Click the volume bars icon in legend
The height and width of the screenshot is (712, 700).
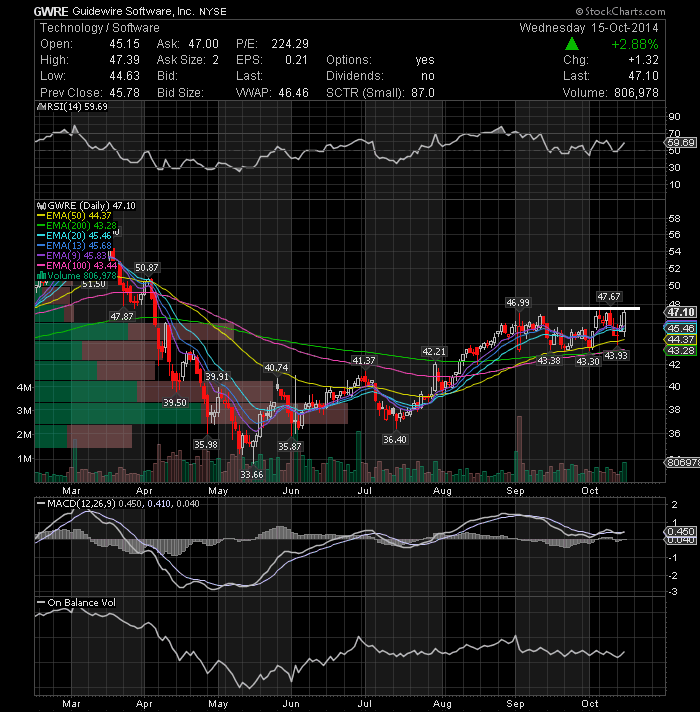[41, 276]
